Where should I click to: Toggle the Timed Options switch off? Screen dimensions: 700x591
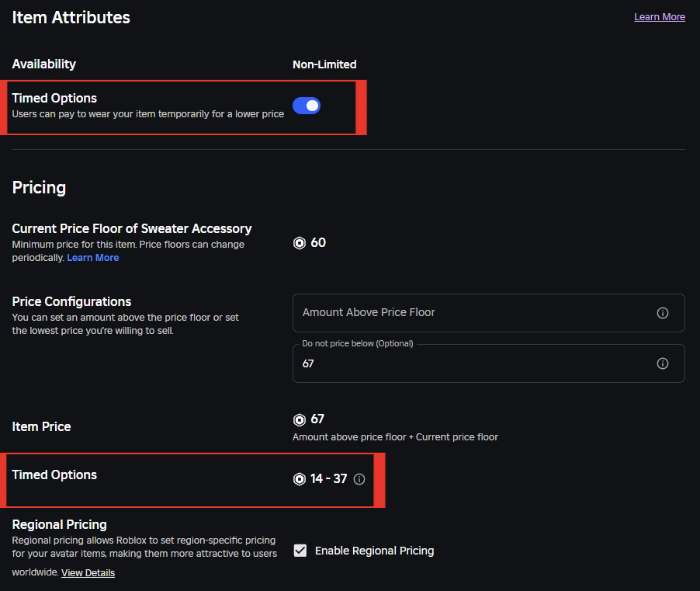307,106
